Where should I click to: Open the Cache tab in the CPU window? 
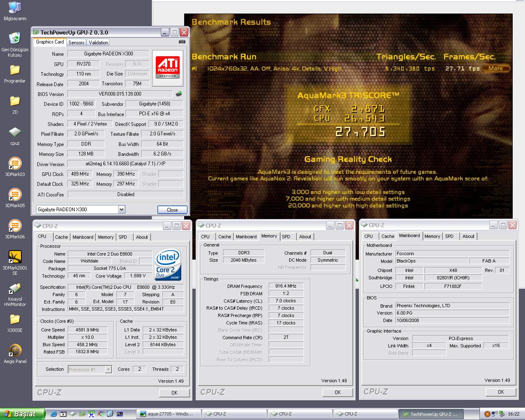[62, 237]
